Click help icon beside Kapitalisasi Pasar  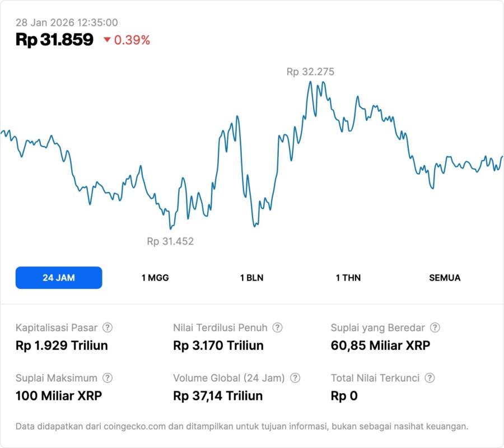pos(108,328)
